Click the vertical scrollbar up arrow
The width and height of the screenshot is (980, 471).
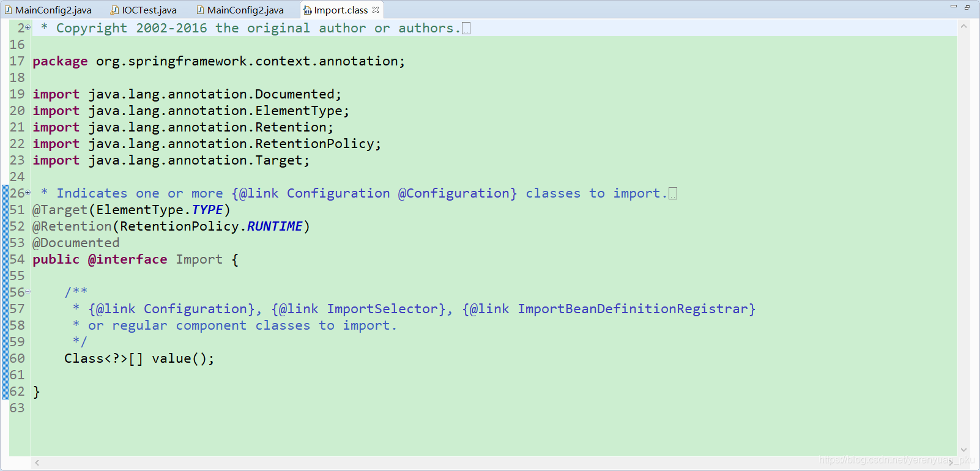coord(963,26)
